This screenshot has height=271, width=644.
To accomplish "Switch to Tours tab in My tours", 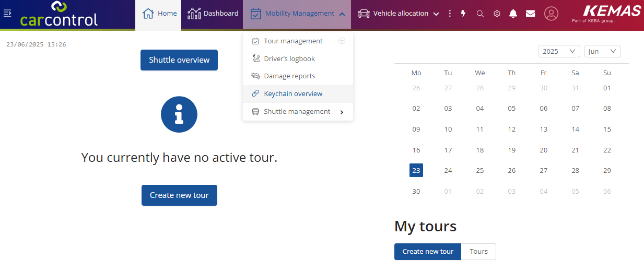I will (478, 252).
